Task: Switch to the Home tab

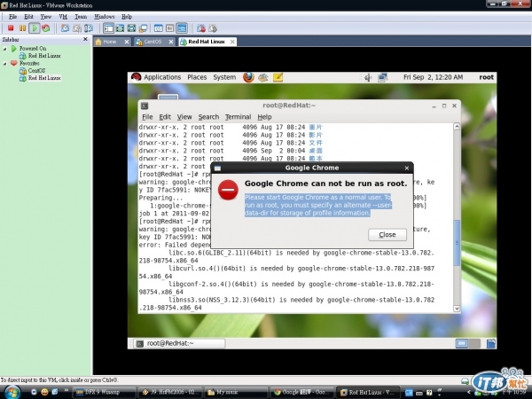Action: tap(109, 42)
